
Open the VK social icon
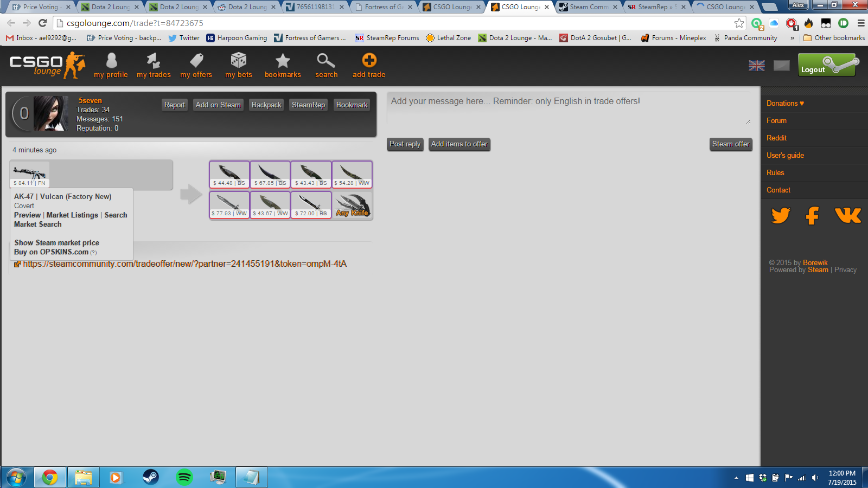point(848,216)
